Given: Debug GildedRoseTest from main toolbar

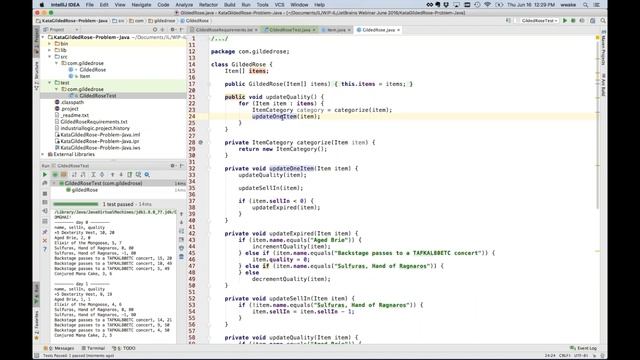Looking at the screenshot, I should (x=573, y=20).
